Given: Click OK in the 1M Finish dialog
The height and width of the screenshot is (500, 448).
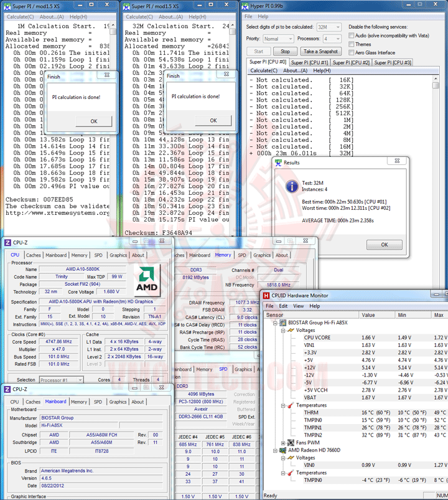Looking at the screenshot, I should click(x=94, y=121).
